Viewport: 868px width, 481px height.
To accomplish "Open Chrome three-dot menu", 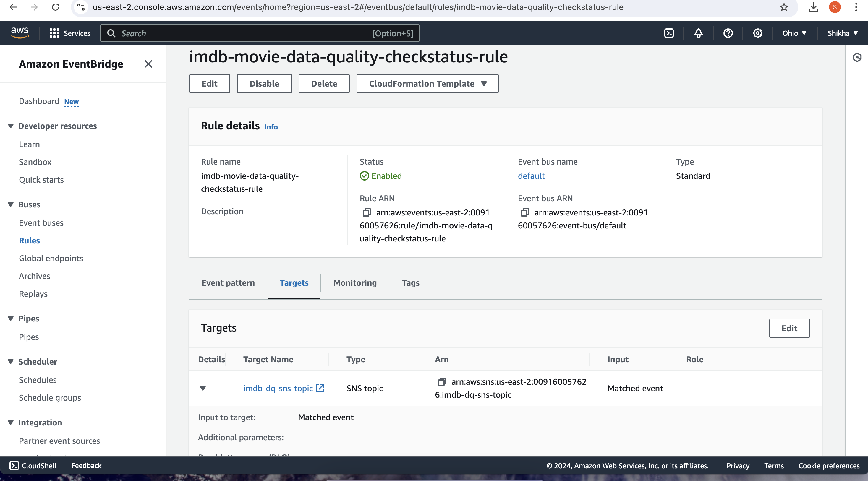I will click(856, 7).
